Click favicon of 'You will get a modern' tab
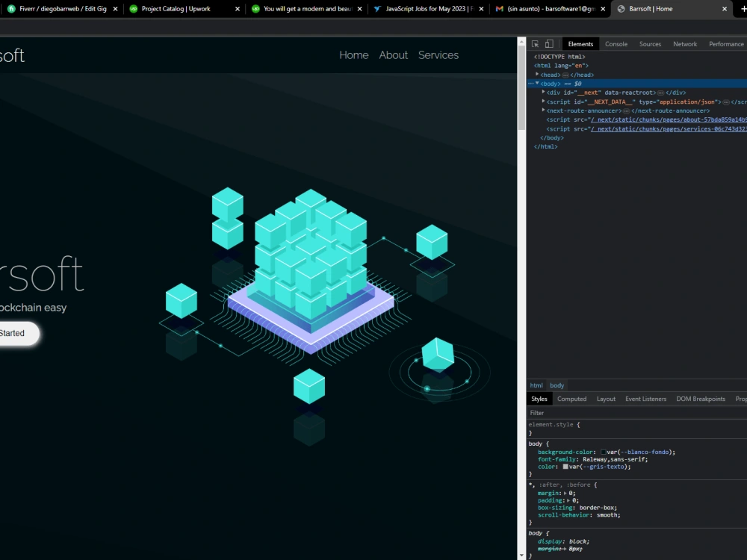 pos(255,8)
